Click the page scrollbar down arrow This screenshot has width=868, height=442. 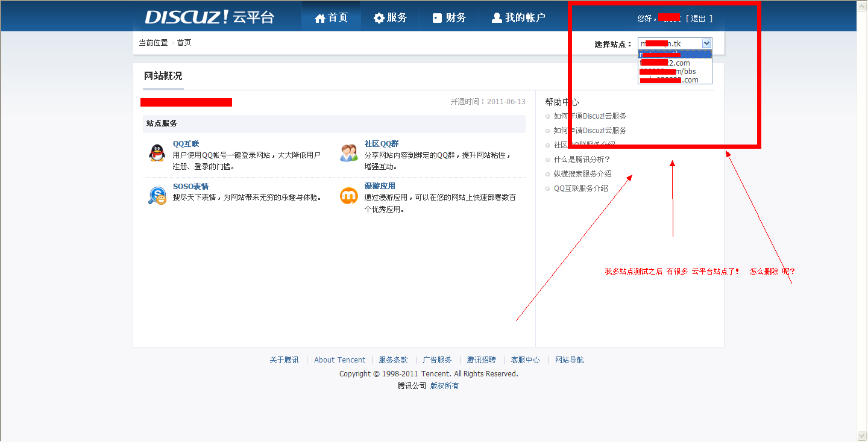pyautogui.click(x=862, y=435)
